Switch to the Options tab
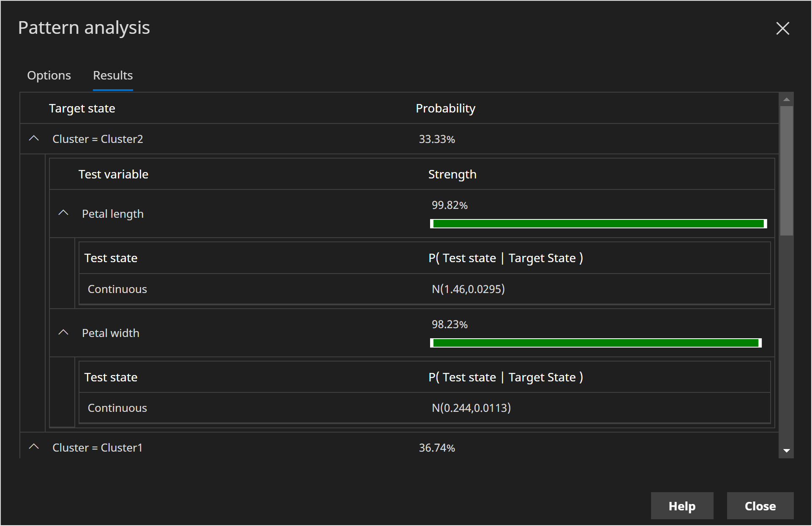Viewport: 812px width, 526px height. [49, 75]
